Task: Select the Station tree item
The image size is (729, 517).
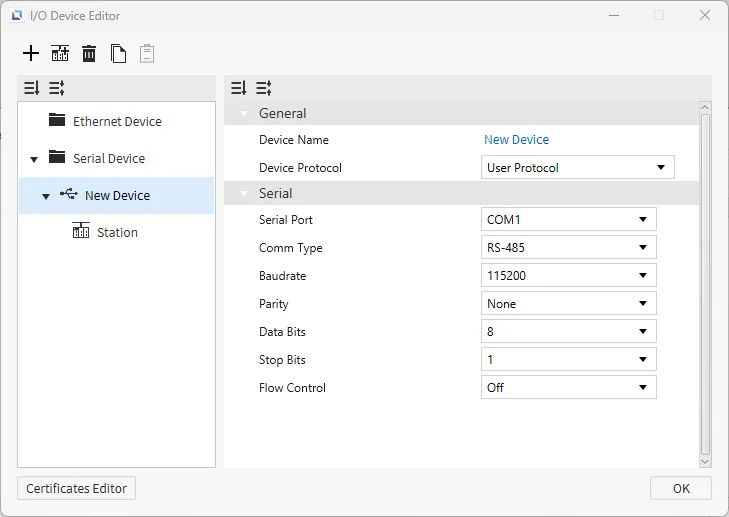Action: (x=117, y=233)
